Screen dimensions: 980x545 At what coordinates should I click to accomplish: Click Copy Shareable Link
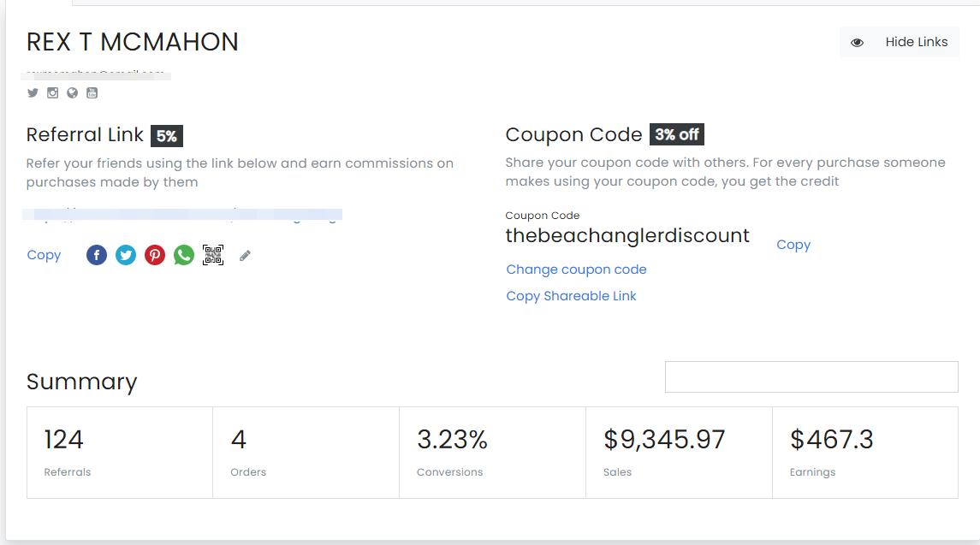(571, 295)
